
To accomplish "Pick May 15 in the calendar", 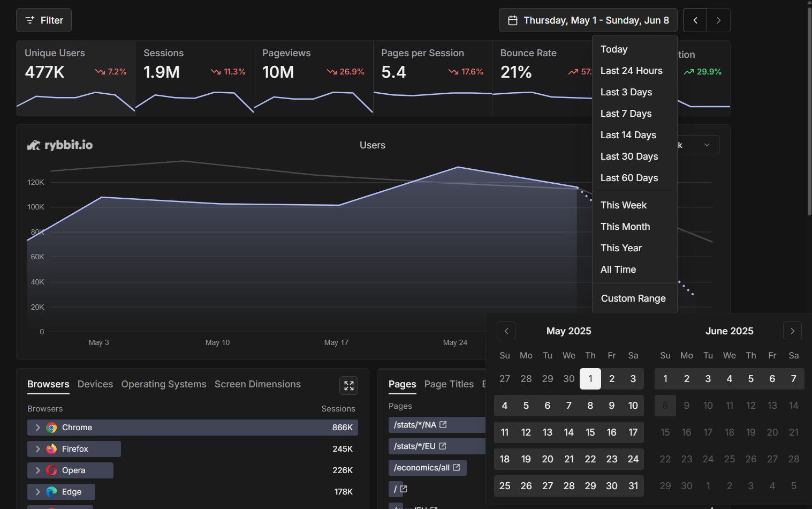I will point(590,432).
